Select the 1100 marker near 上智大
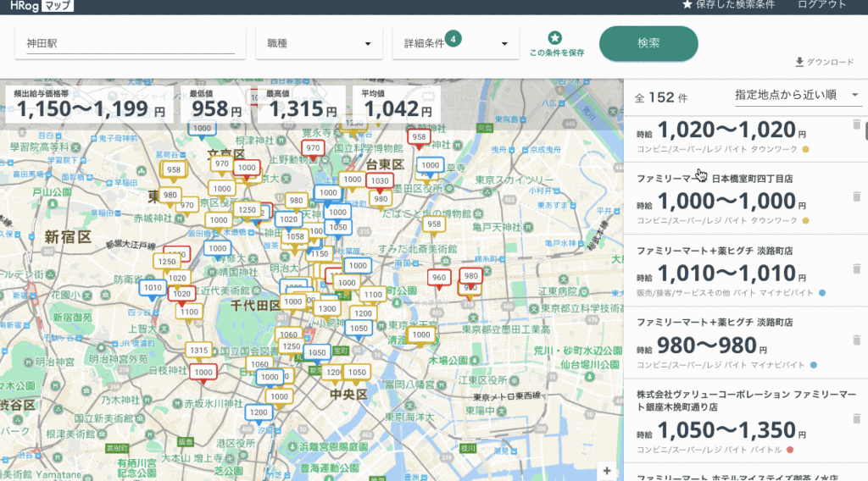 189,312
